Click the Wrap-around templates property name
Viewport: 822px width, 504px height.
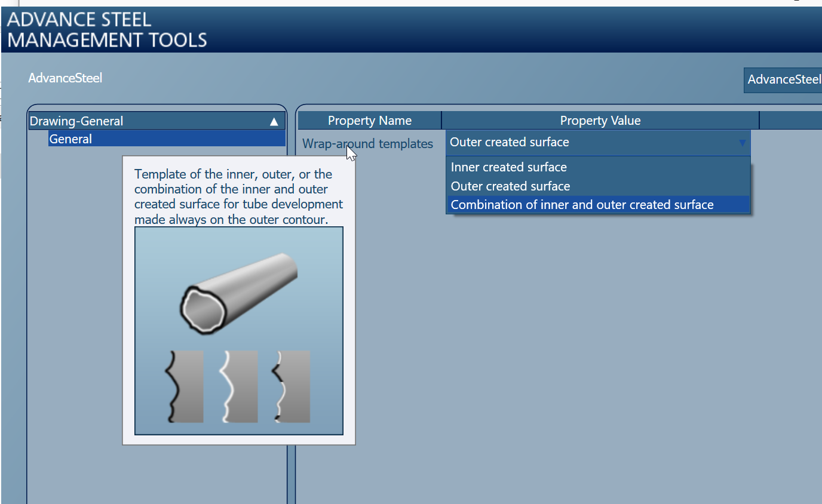point(367,143)
